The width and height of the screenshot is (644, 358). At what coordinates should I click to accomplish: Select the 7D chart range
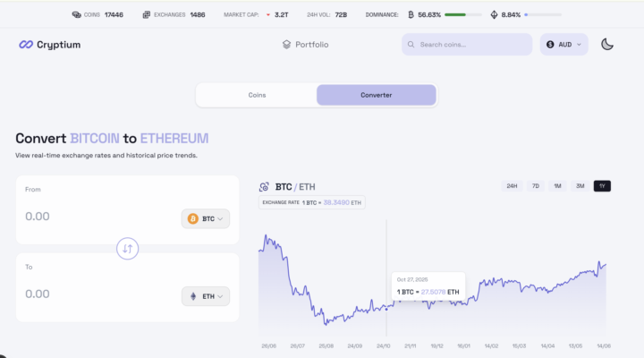pyautogui.click(x=536, y=186)
